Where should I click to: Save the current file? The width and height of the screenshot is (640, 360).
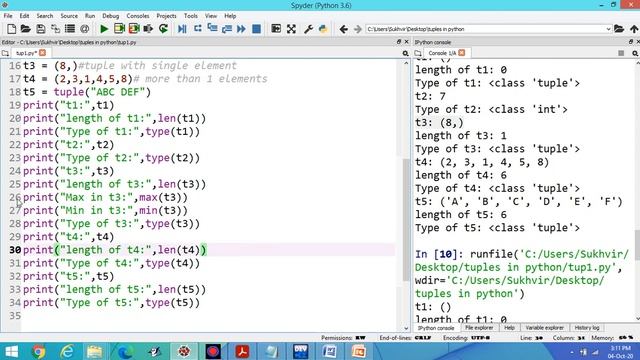pyautogui.click(x=40, y=29)
